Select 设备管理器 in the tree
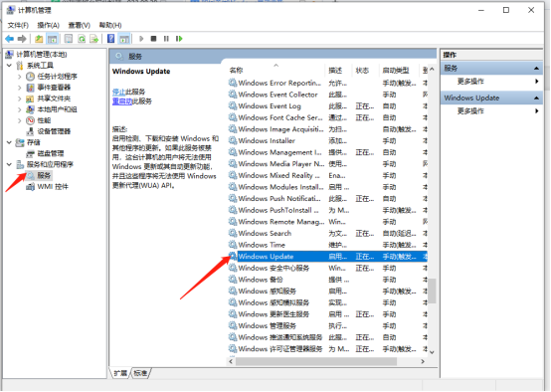The height and width of the screenshot is (392, 551). click(x=54, y=131)
